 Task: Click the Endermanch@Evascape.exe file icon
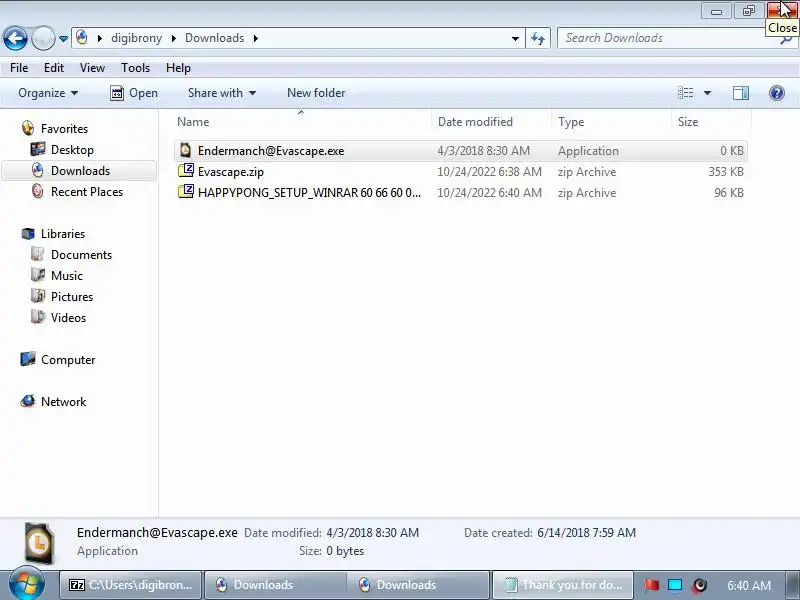185,150
